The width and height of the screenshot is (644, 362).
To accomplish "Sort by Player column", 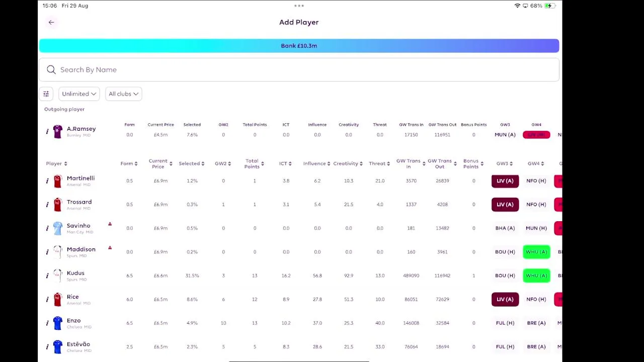I will pyautogui.click(x=57, y=163).
